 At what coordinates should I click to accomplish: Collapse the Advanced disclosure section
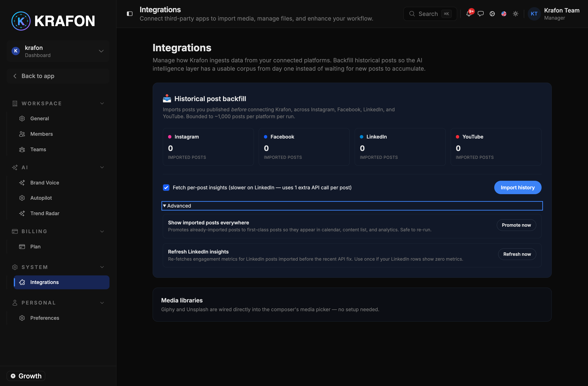tap(352, 206)
